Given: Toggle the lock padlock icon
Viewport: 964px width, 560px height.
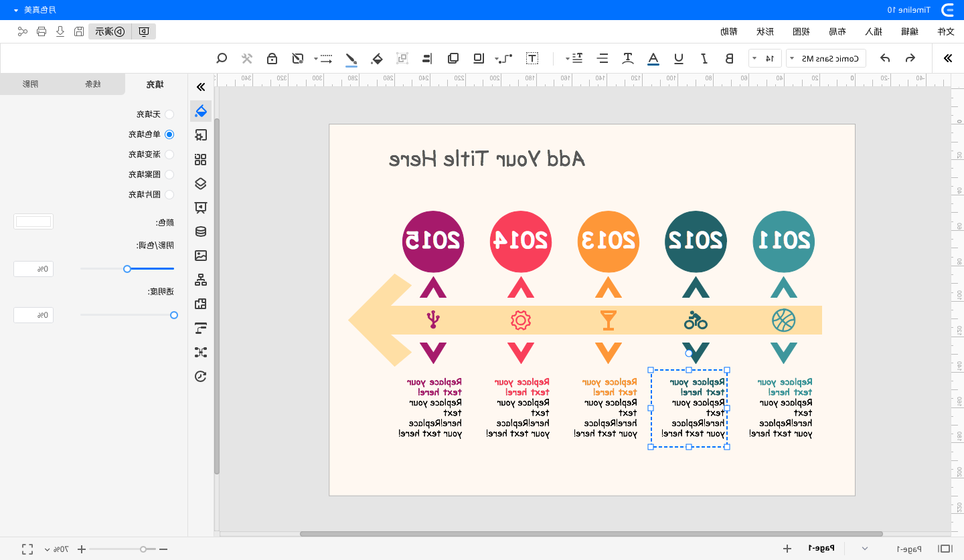Looking at the screenshot, I should coord(272,58).
